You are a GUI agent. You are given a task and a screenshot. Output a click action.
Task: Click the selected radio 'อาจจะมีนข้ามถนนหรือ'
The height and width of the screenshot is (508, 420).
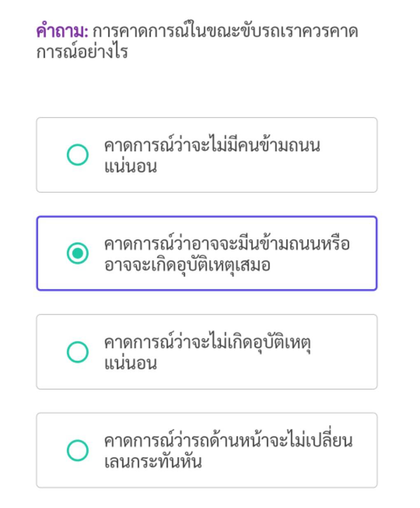point(77,253)
